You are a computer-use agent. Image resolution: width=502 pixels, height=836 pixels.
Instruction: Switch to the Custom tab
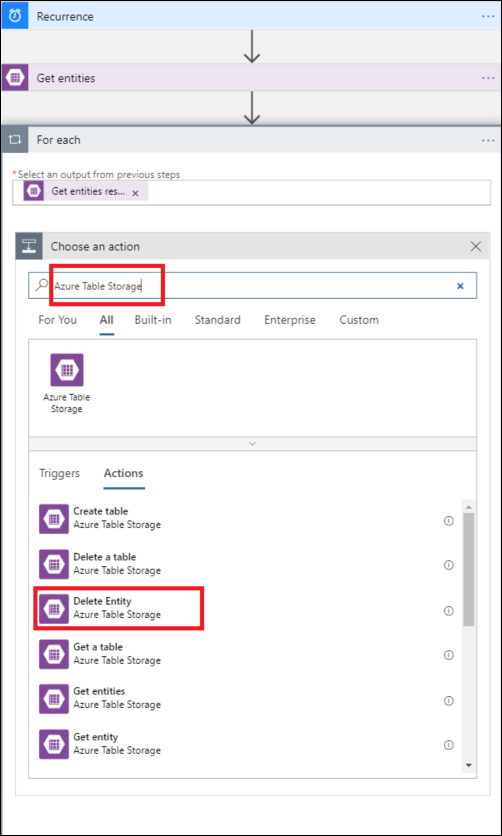coord(359,320)
